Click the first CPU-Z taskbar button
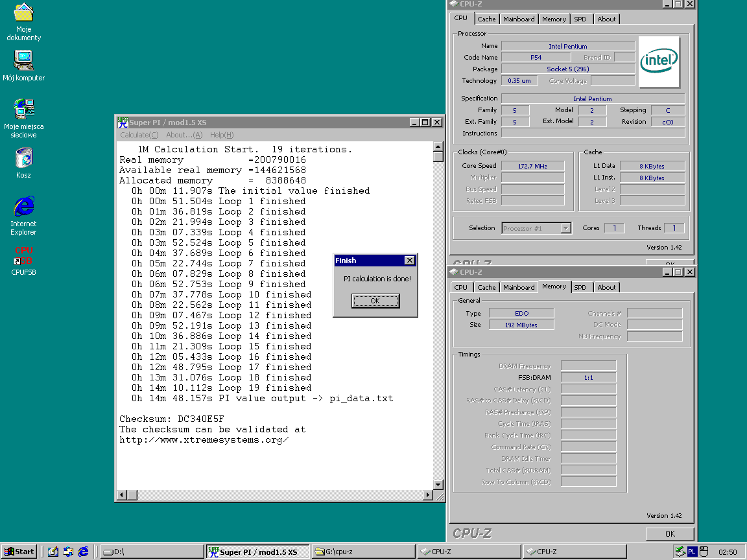The height and width of the screenshot is (560, 747). (x=469, y=552)
